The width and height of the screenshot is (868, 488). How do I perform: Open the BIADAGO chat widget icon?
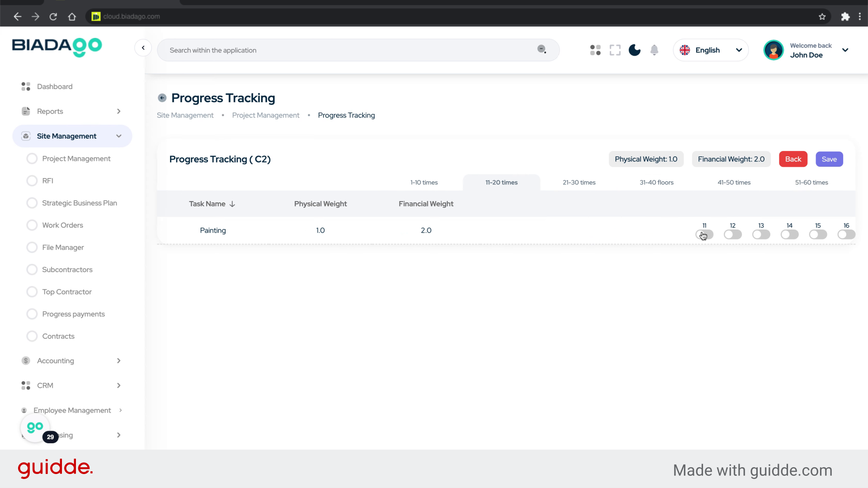coord(35,427)
